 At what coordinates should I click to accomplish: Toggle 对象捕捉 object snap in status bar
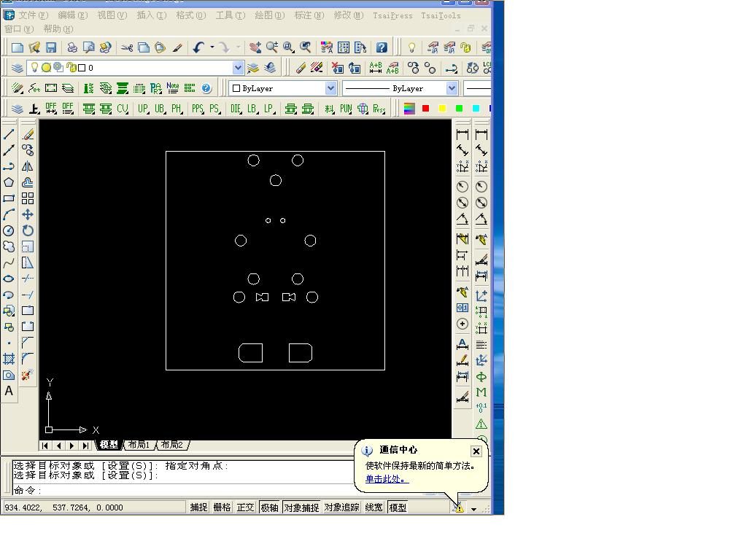click(x=301, y=507)
